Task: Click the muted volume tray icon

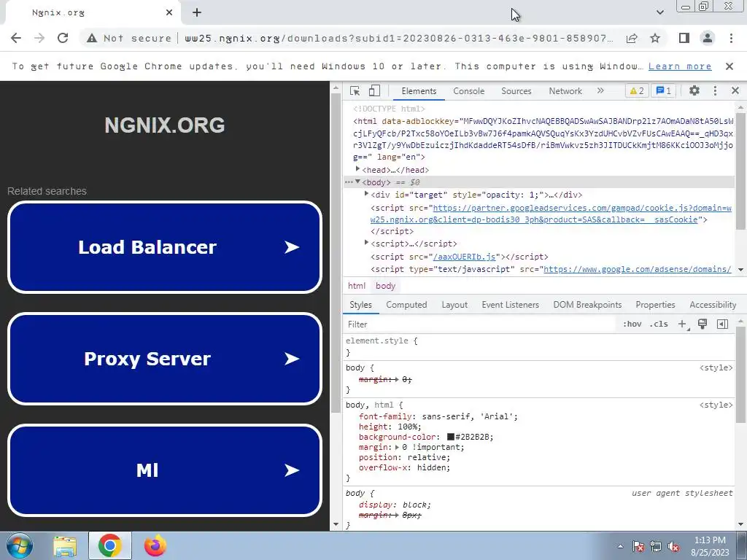Action: (673, 547)
